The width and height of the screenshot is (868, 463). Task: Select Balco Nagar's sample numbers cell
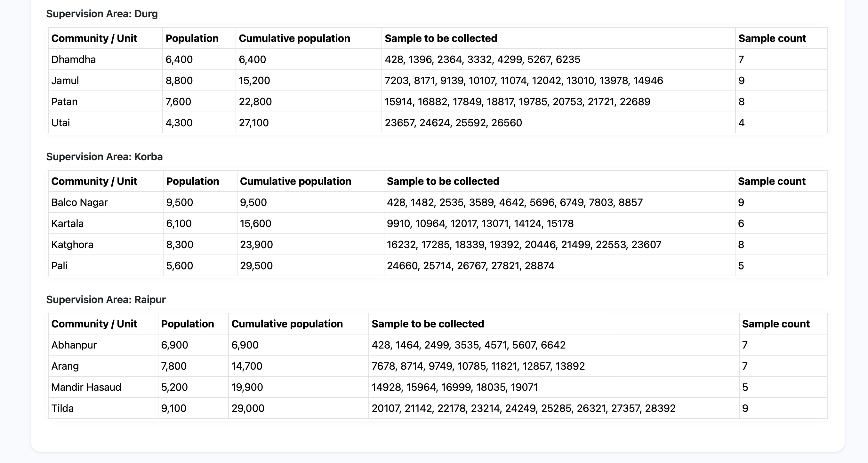(x=515, y=202)
